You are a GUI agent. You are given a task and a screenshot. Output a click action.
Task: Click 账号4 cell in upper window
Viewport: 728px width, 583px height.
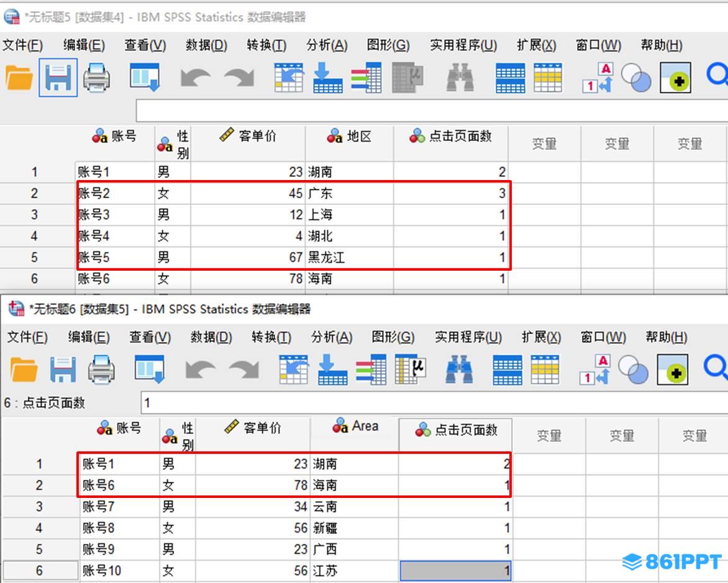115,236
